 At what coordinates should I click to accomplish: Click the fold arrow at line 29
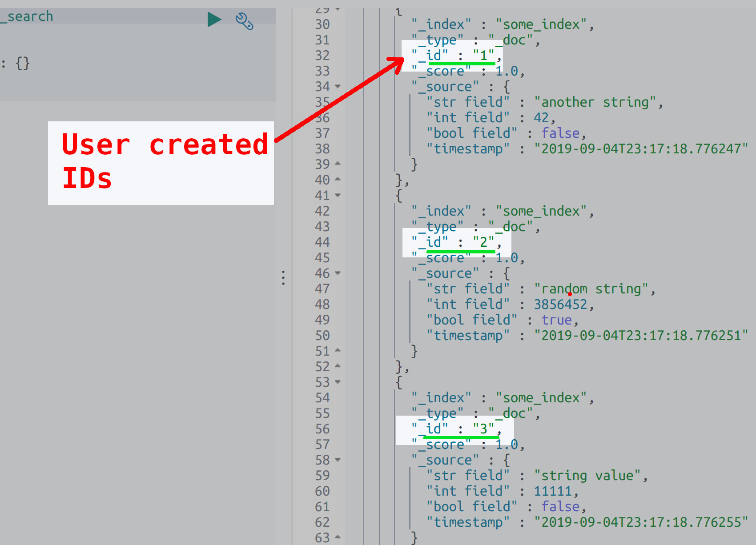point(338,8)
